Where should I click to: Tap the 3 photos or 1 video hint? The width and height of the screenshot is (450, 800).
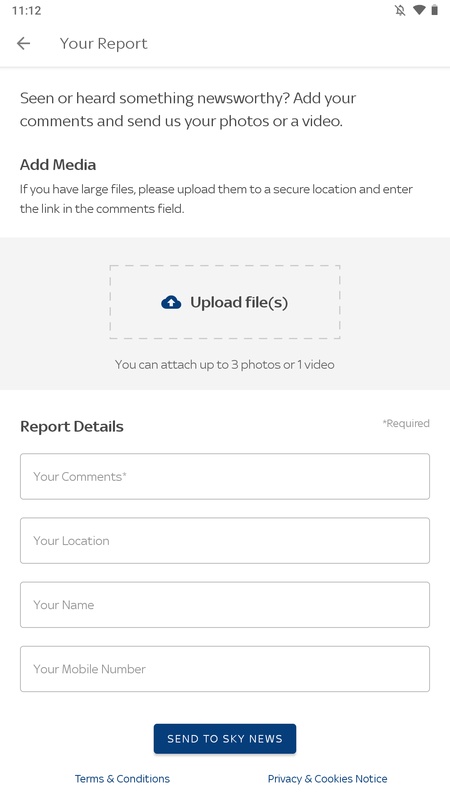[224, 365]
